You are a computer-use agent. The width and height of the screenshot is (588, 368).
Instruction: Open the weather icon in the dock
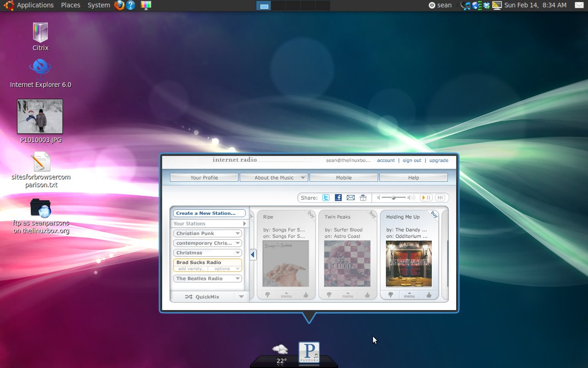point(280,350)
